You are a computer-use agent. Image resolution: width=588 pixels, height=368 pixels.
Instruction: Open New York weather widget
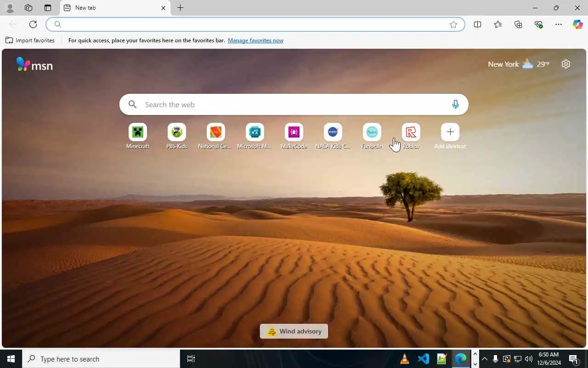pos(519,64)
